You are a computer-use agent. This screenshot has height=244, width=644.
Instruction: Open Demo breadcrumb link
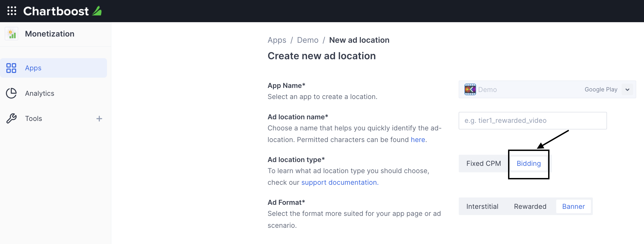tap(308, 40)
